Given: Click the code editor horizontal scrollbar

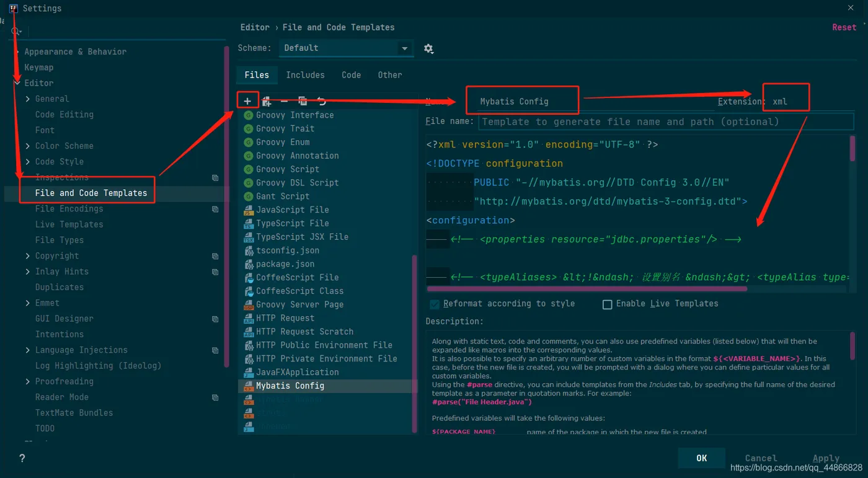Looking at the screenshot, I should click(x=587, y=288).
